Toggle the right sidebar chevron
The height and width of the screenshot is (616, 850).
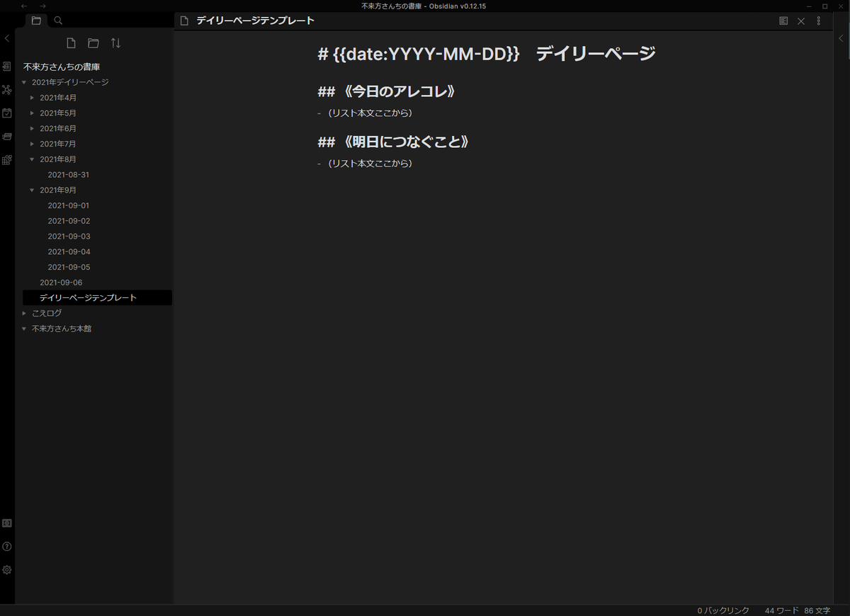(841, 38)
